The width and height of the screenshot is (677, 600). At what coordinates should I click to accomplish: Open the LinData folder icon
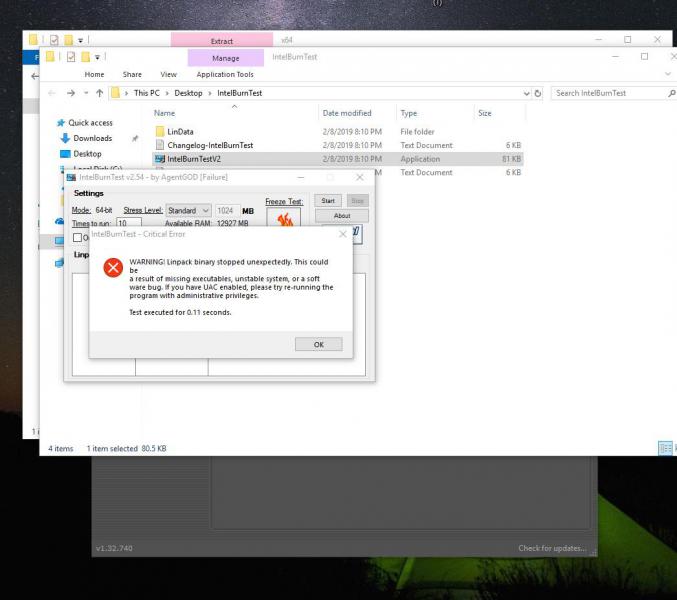pos(160,131)
